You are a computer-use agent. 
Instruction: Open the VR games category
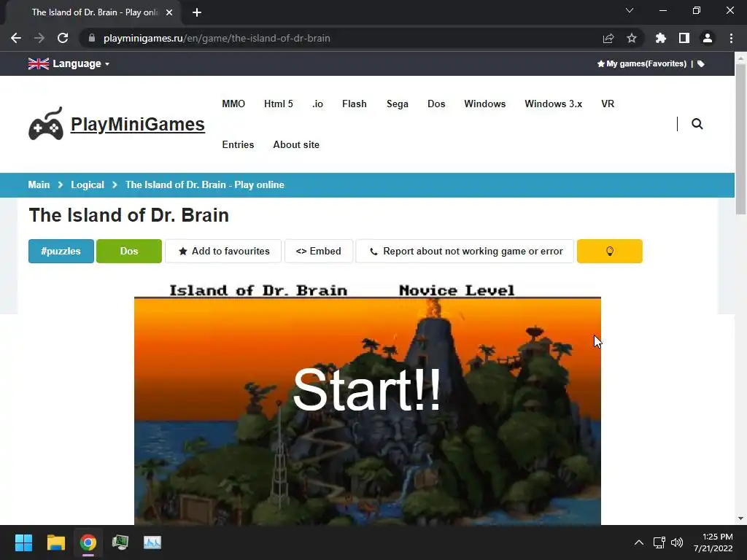click(608, 104)
